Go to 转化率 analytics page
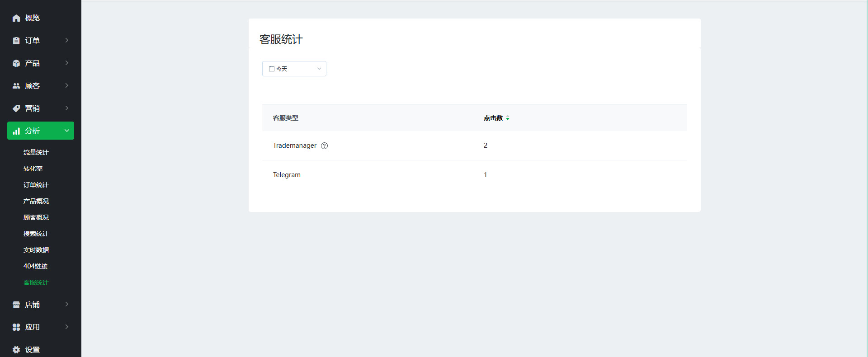868x357 pixels. (x=33, y=169)
